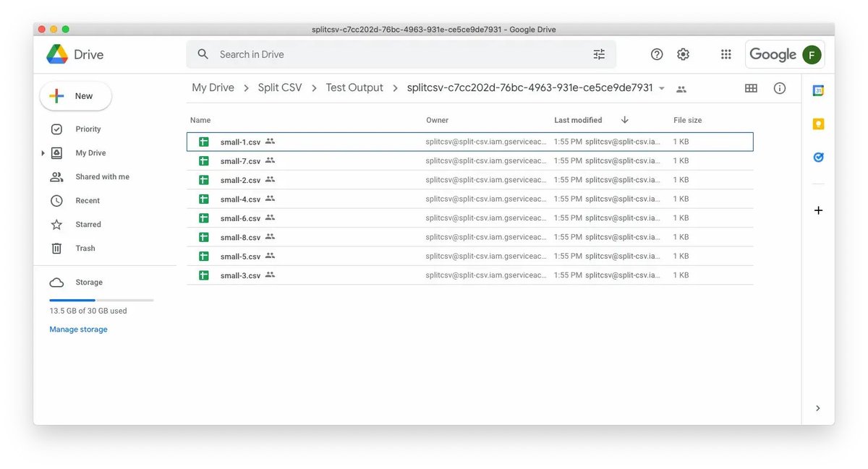Viewport: 868px width, 469px height.
Task: Click the shared icon next to small-8.csv
Action: click(270, 236)
